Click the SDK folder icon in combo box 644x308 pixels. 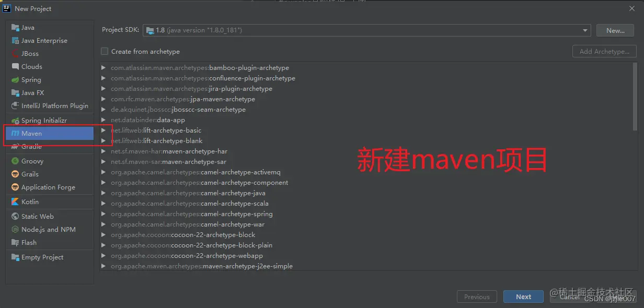[150, 30]
